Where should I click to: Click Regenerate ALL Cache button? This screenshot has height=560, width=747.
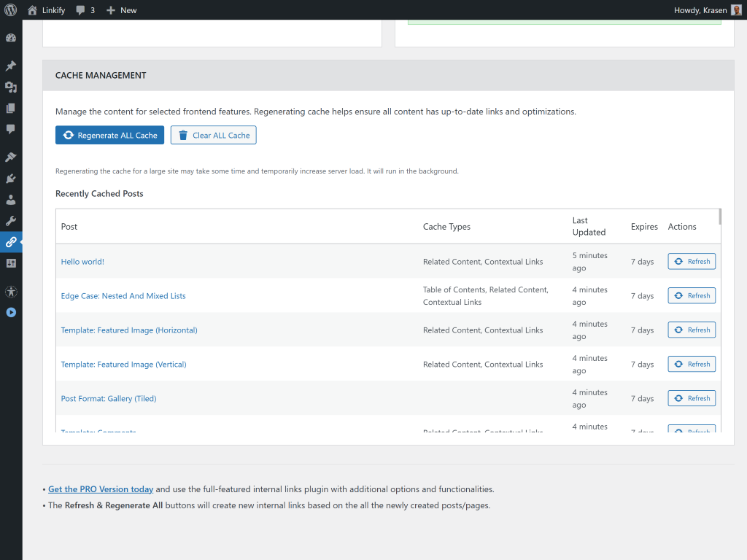(109, 135)
